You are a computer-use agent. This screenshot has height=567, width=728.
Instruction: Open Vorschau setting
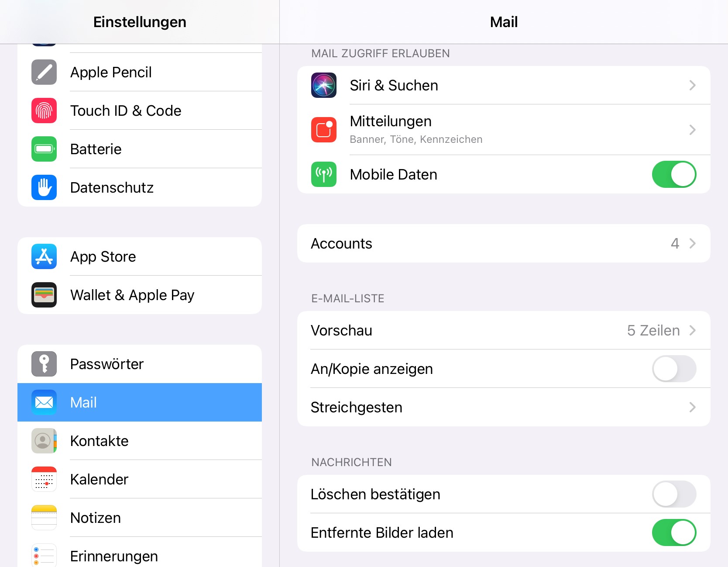click(x=504, y=330)
